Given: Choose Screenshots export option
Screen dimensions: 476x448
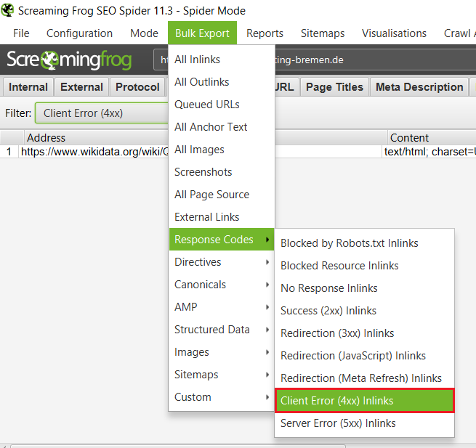Looking at the screenshot, I should [x=222, y=172].
